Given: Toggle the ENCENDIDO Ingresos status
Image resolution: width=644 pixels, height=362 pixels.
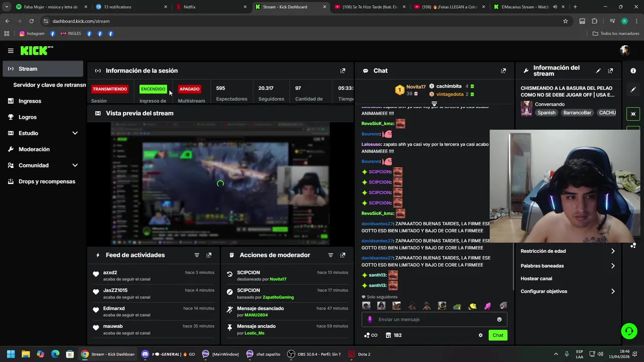Looking at the screenshot, I should click(153, 89).
